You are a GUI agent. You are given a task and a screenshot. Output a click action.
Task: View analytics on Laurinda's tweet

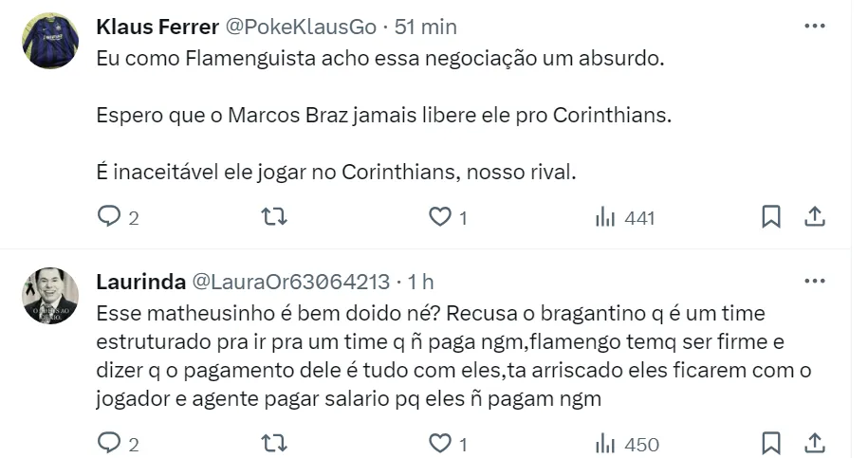(x=604, y=443)
